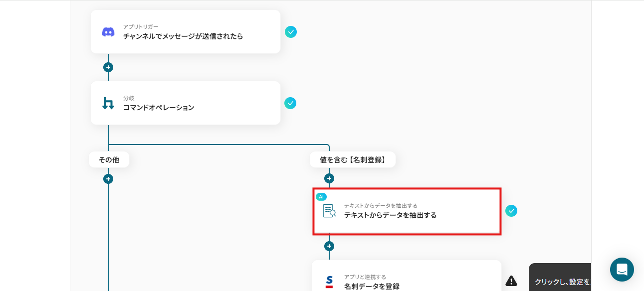The width and height of the screenshot is (644, 291).
Task: Click the checkmark next to the Discord trigger
Action: tap(291, 32)
